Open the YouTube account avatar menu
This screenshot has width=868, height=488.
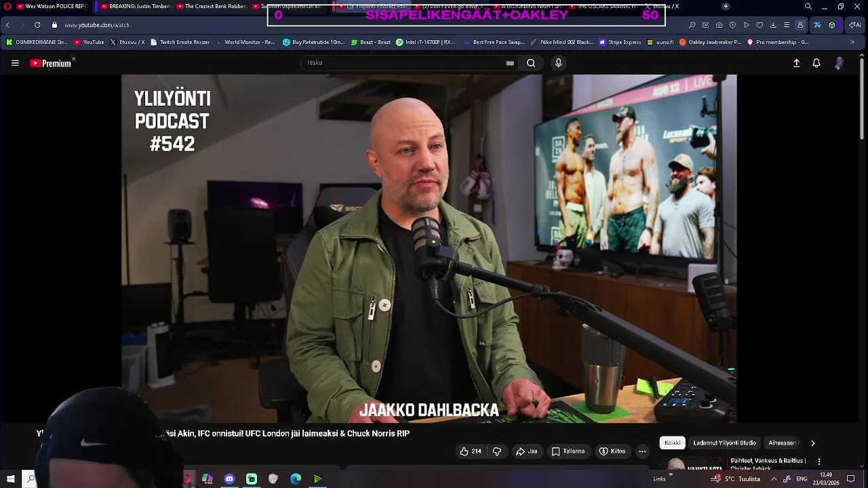point(839,63)
